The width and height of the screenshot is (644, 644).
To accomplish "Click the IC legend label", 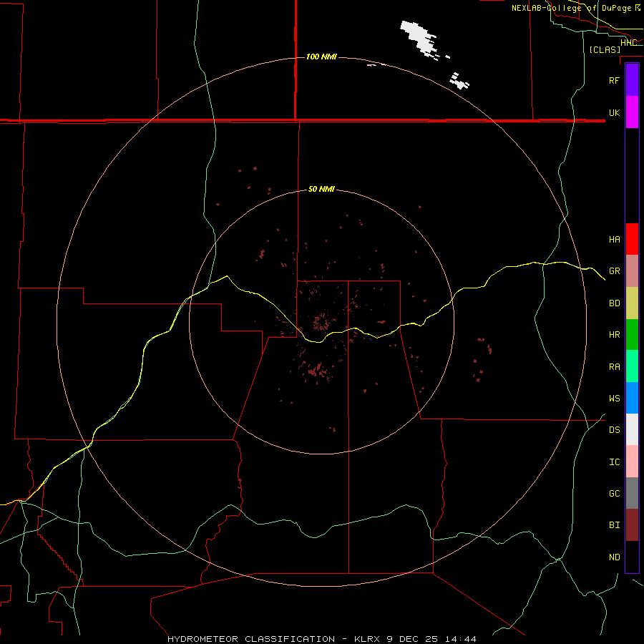I will (x=614, y=462).
